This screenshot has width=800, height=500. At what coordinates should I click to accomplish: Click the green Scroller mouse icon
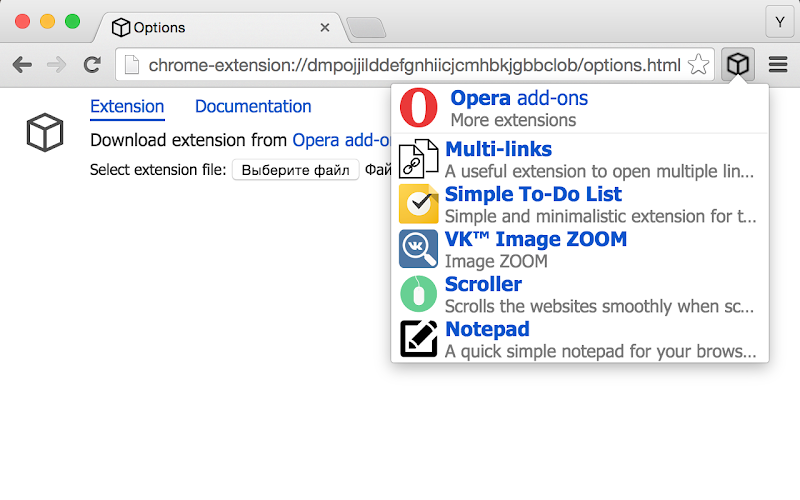[418, 294]
